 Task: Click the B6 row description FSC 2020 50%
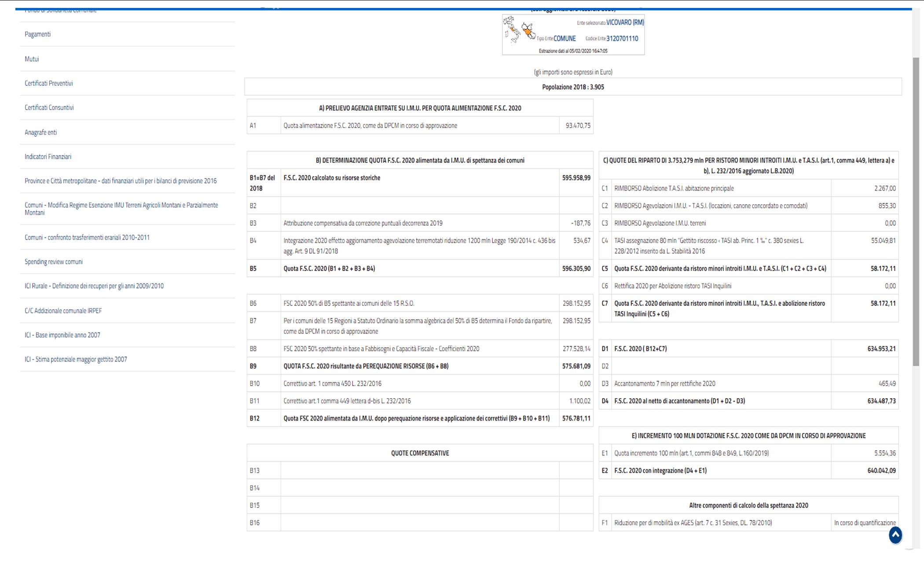348,303
